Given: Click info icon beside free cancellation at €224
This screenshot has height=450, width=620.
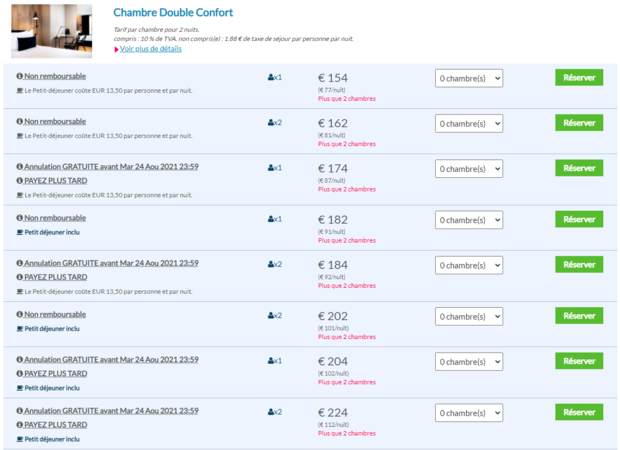Looking at the screenshot, I should [x=19, y=410].
